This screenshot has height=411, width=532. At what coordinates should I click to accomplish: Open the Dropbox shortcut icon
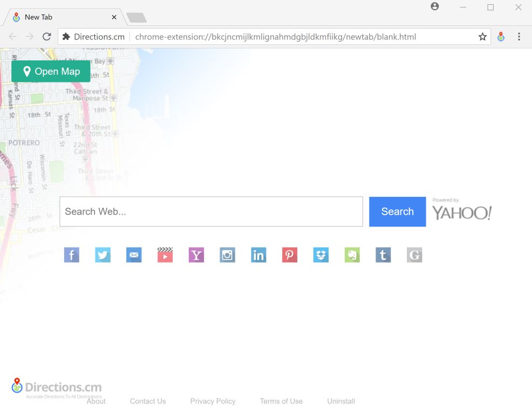321,255
